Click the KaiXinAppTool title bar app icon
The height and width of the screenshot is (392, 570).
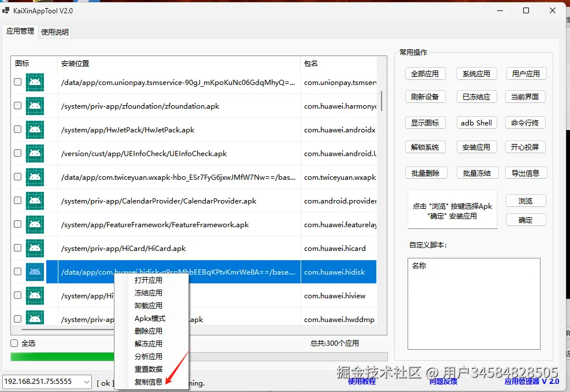point(5,10)
